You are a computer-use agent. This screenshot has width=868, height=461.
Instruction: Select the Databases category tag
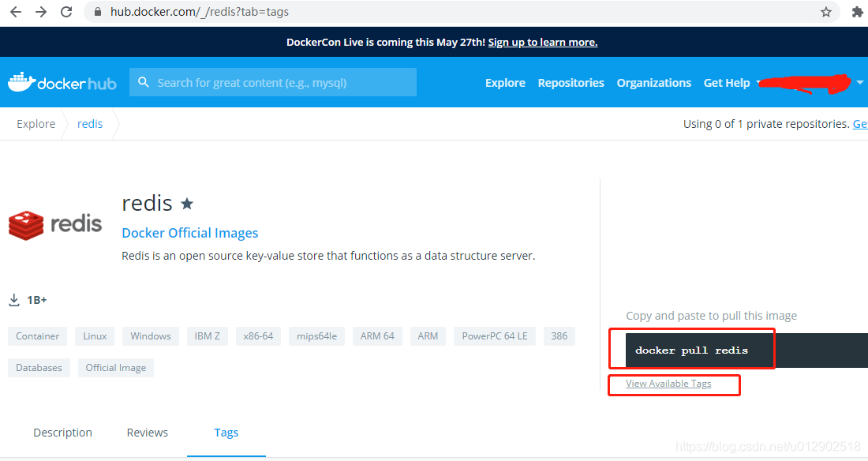tap(38, 367)
